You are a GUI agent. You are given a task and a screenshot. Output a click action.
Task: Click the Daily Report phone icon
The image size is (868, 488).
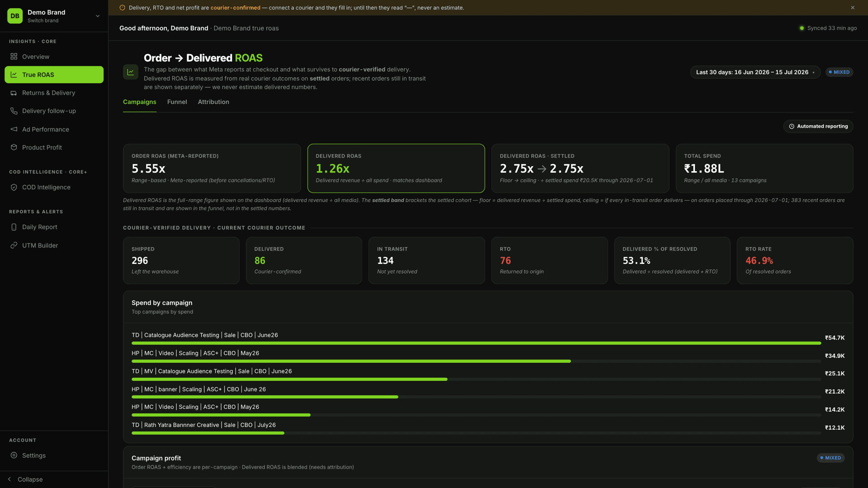(14, 227)
